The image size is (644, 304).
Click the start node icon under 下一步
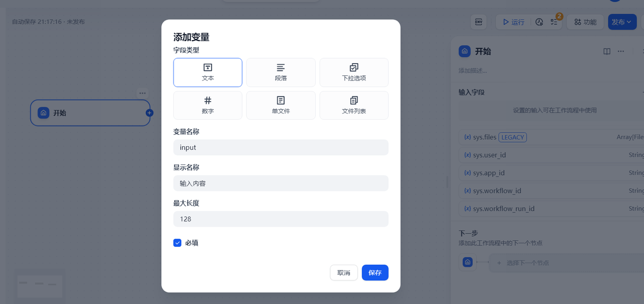tap(467, 262)
